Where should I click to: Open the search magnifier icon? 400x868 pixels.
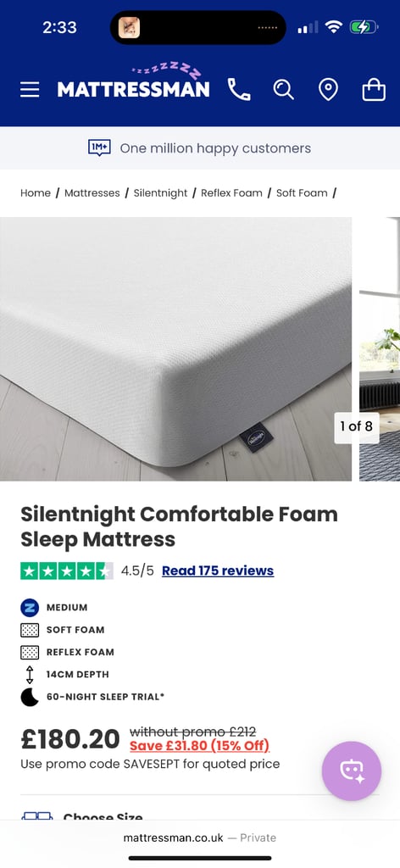point(283,90)
